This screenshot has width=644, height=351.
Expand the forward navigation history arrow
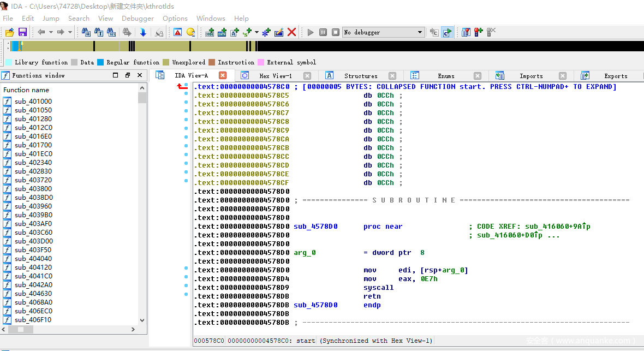point(70,32)
